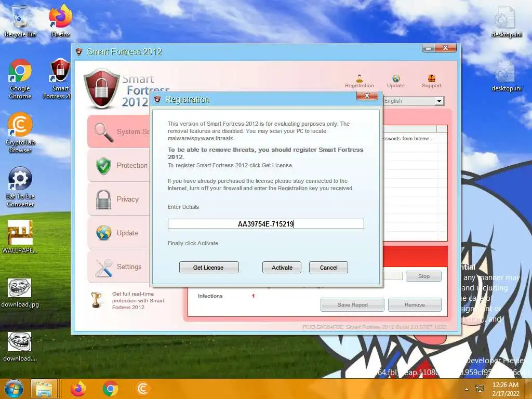
Task: Select the top desktop.ini file
Action: [x=506, y=21]
